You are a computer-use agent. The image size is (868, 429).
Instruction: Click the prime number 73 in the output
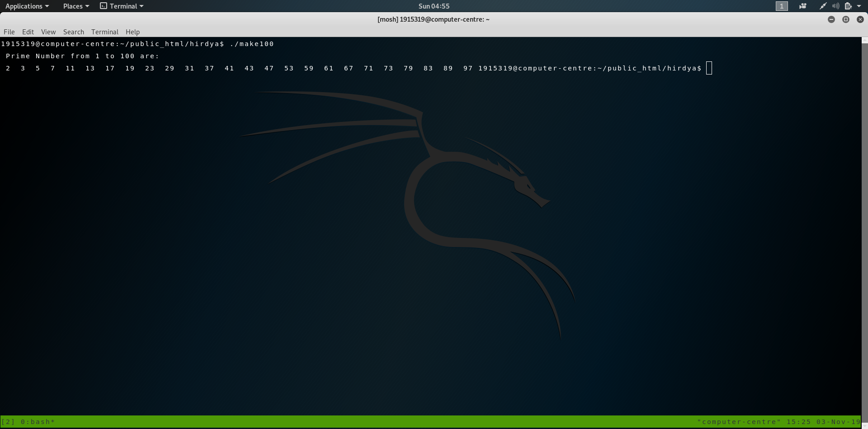[x=388, y=68]
